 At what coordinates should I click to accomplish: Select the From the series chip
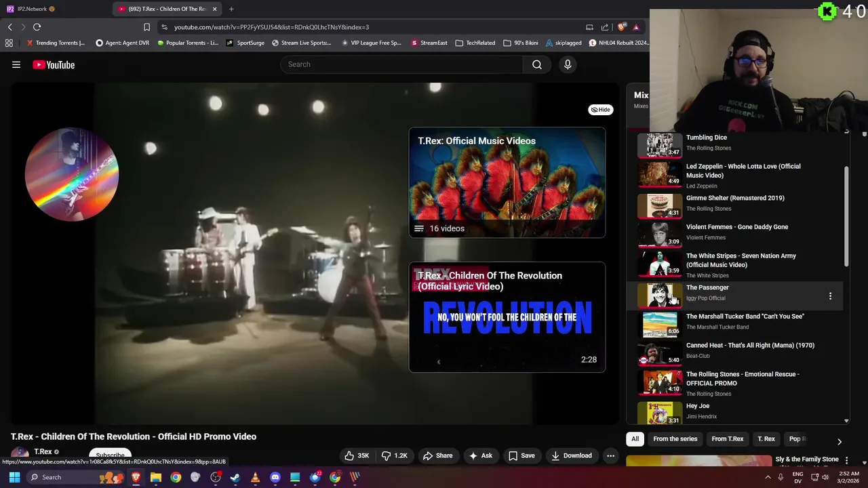675,439
